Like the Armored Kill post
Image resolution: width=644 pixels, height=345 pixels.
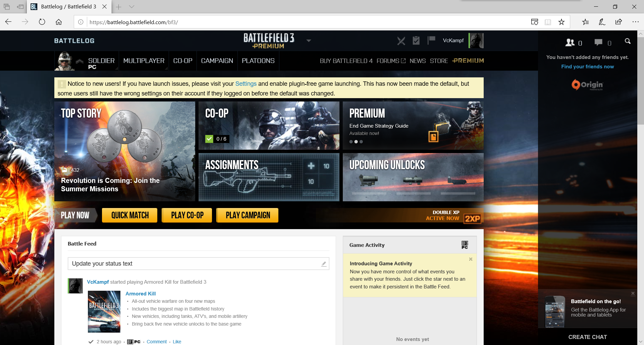pos(177,342)
